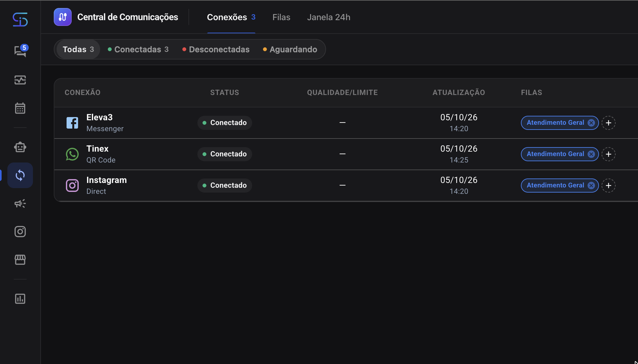Viewport: 638px width, 364px height.
Task: Click the QUALIDADE/LIMITE column header
Action: [x=342, y=92]
